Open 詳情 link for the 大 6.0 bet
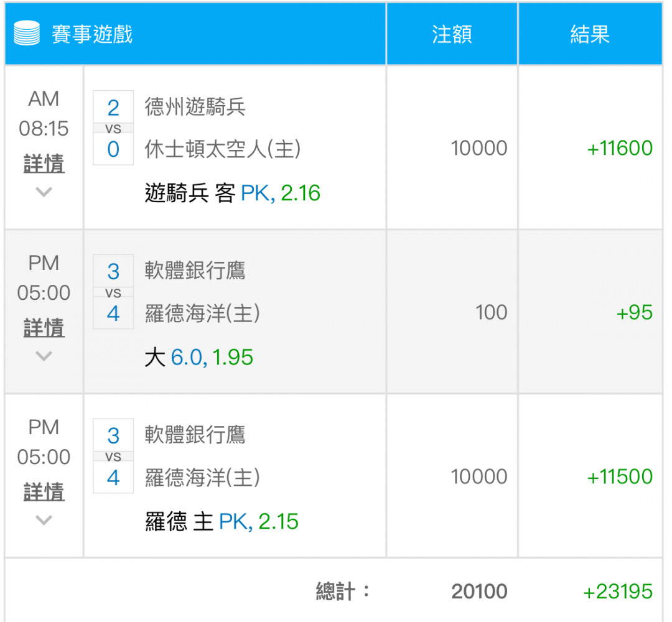Image resolution: width=672 pixels, height=622 pixels. [x=44, y=328]
